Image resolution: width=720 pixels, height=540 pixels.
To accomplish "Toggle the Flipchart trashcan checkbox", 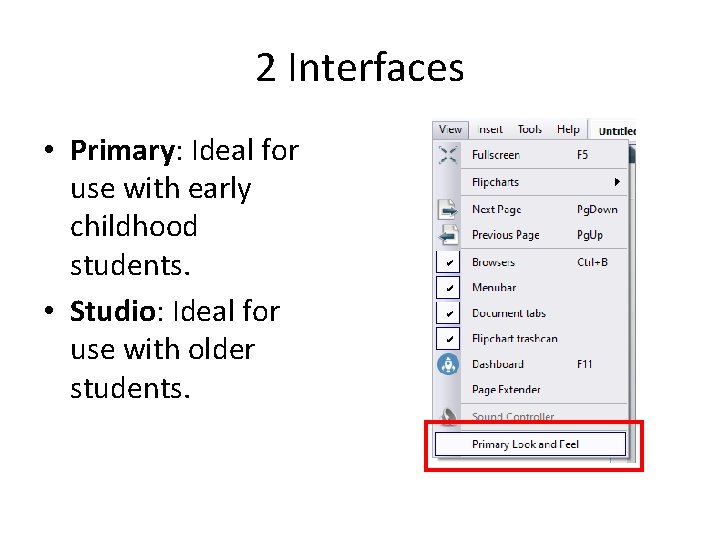I will (448, 339).
